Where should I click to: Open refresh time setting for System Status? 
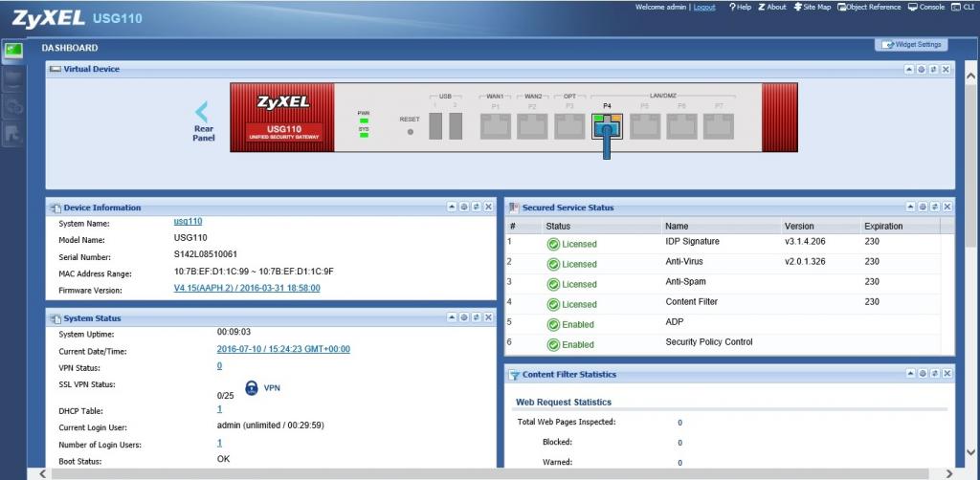click(x=464, y=317)
